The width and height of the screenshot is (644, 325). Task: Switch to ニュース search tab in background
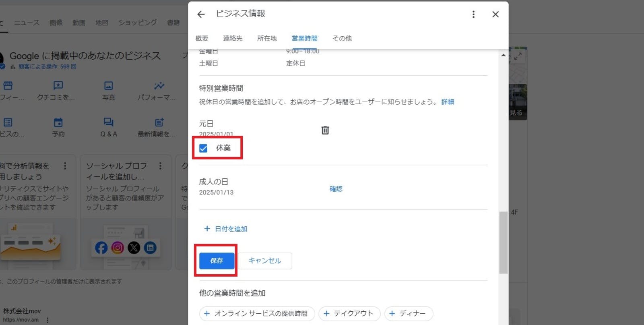point(27,23)
